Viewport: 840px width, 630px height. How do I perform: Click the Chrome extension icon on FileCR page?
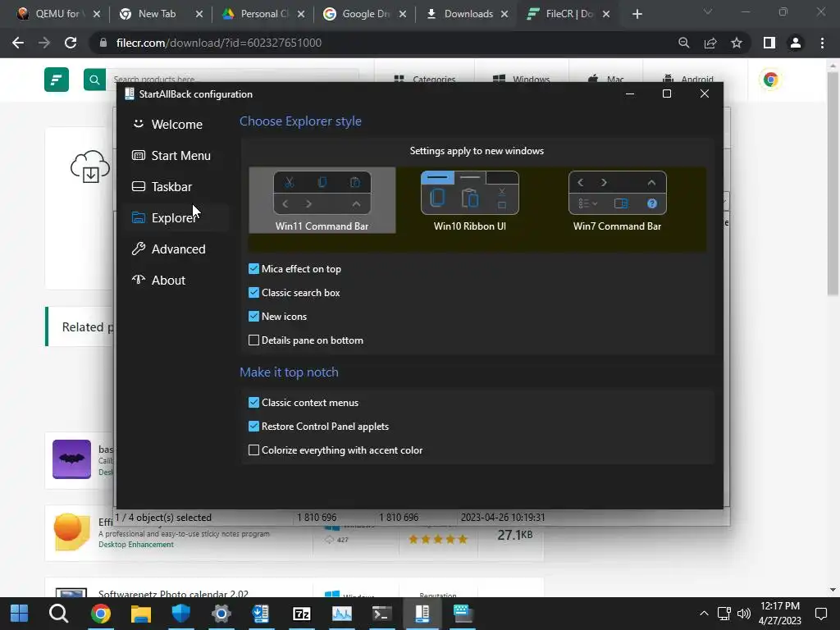coord(770,80)
